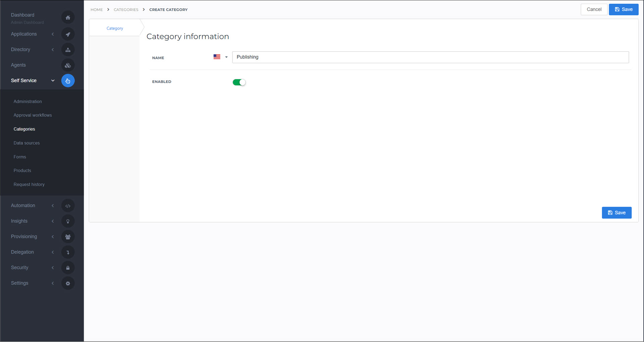Go to Categories breadcrumb link
This screenshot has height=342, width=644.
(x=126, y=10)
